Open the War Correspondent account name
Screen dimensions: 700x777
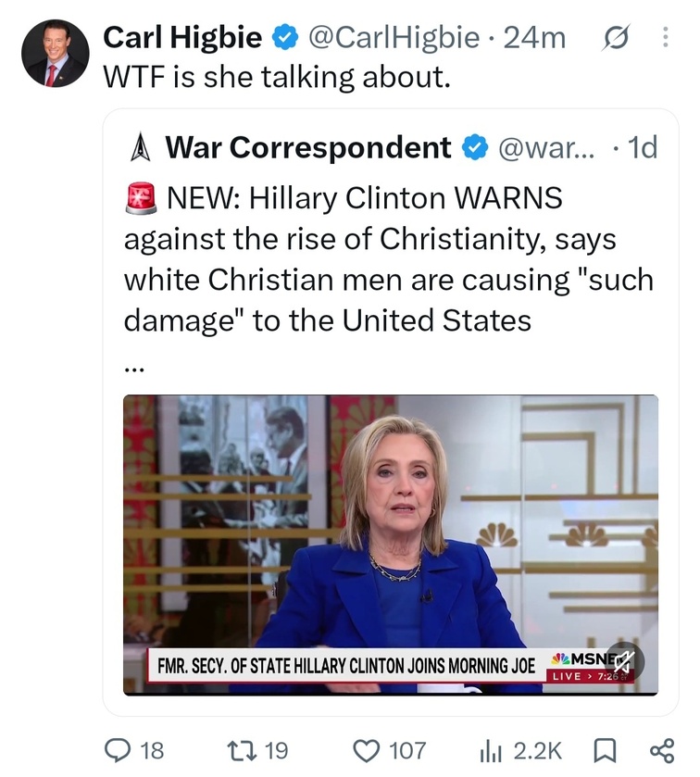[308, 147]
